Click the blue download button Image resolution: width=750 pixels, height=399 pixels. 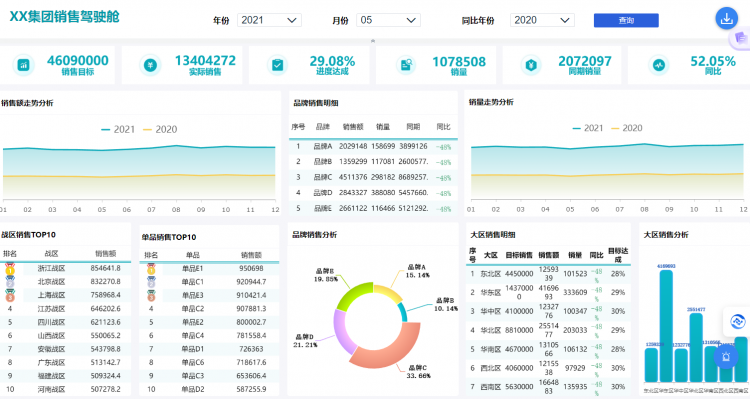(x=727, y=19)
